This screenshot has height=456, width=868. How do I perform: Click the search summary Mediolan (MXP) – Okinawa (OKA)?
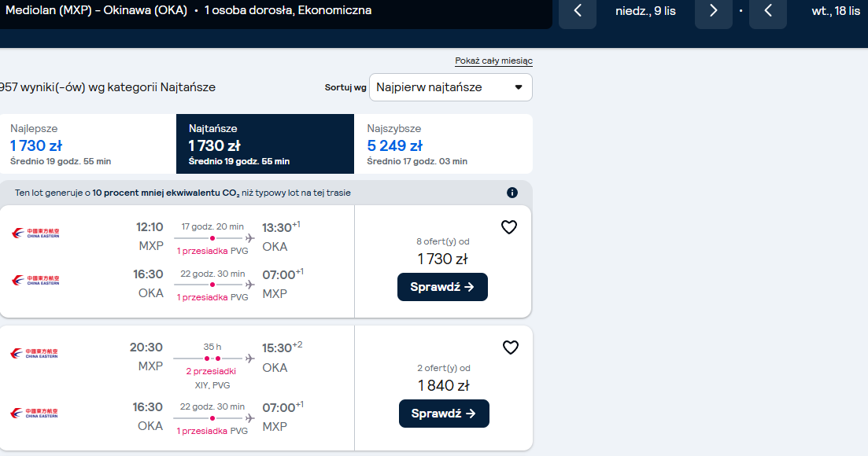click(96, 10)
